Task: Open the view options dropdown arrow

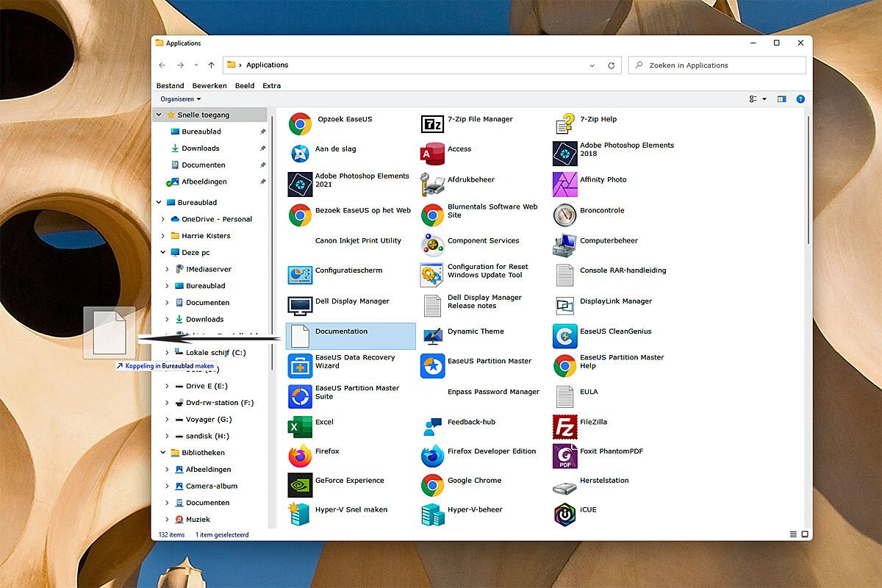Action: click(764, 99)
